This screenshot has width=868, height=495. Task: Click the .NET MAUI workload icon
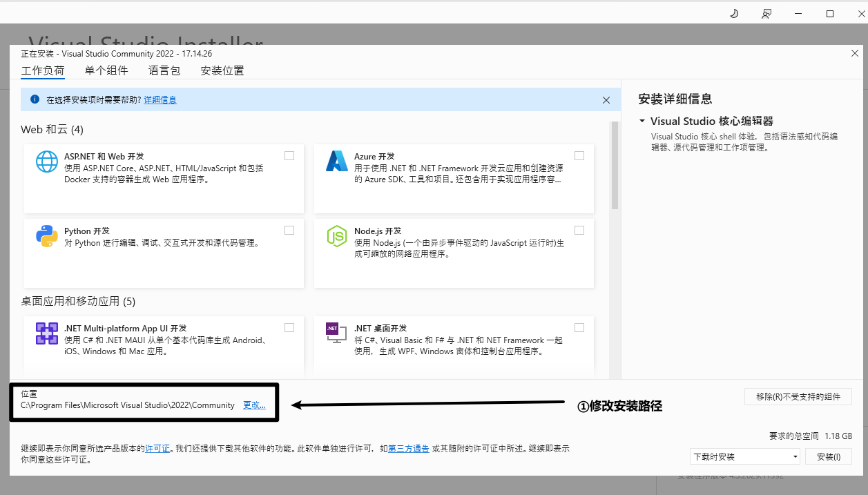click(47, 333)
